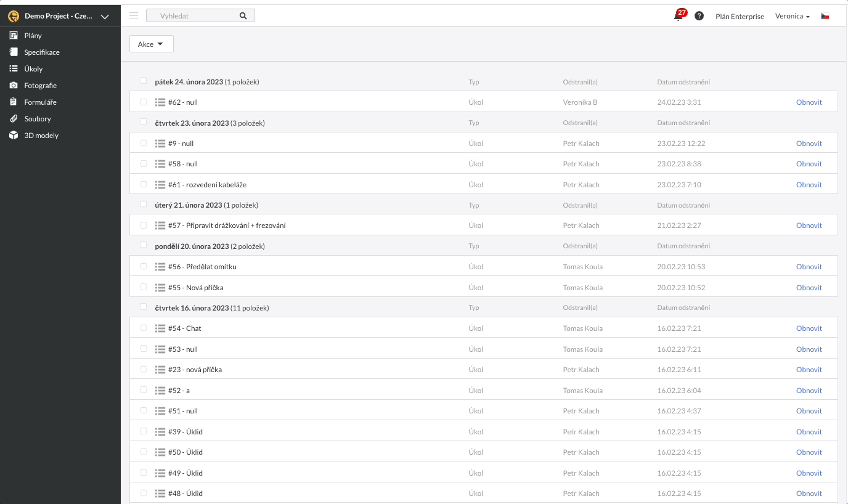Click the Plán Enterprise link
The width and height of the screenshot is (848, 504).
point(740,17)
